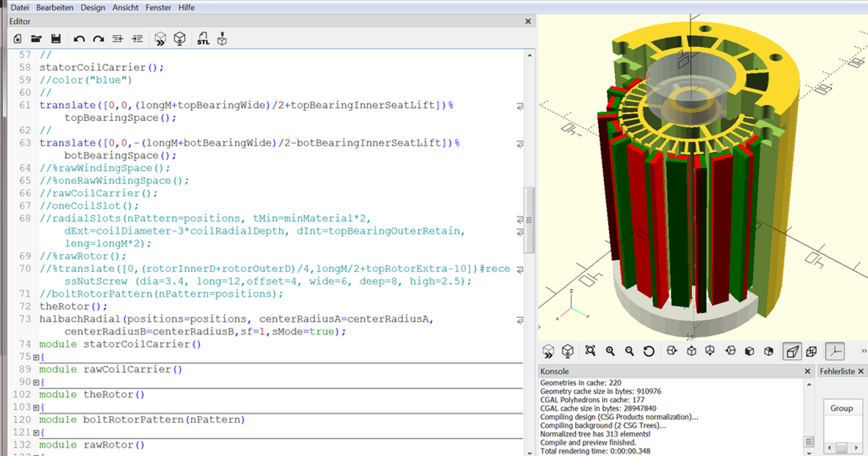Open the Hilfe menu

tap(187, 7)
